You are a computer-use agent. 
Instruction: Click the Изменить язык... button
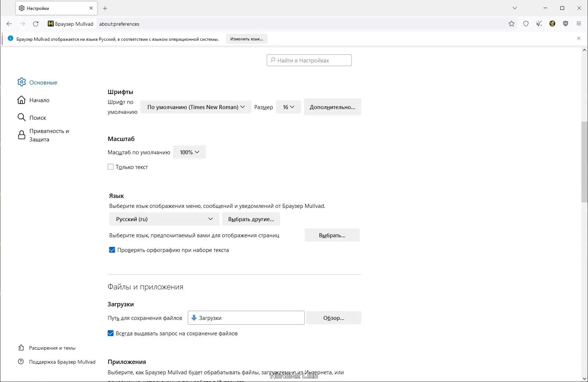point(247,39)
